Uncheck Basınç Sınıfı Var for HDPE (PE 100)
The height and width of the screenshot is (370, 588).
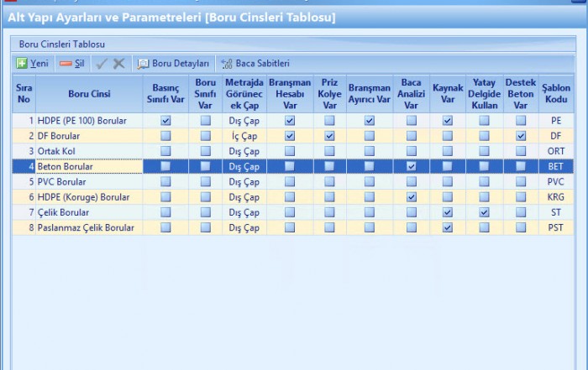click(x=165, y=121)
